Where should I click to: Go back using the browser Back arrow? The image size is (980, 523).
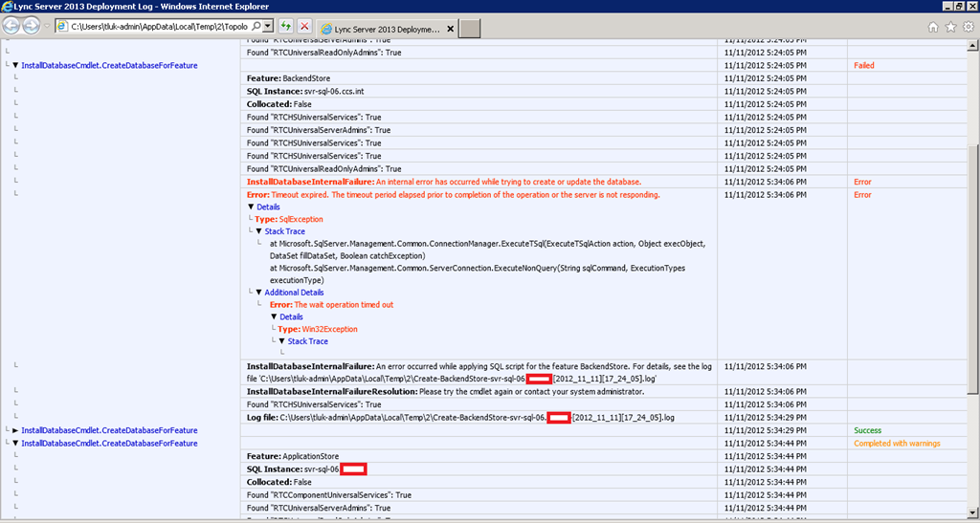(12, 27)
